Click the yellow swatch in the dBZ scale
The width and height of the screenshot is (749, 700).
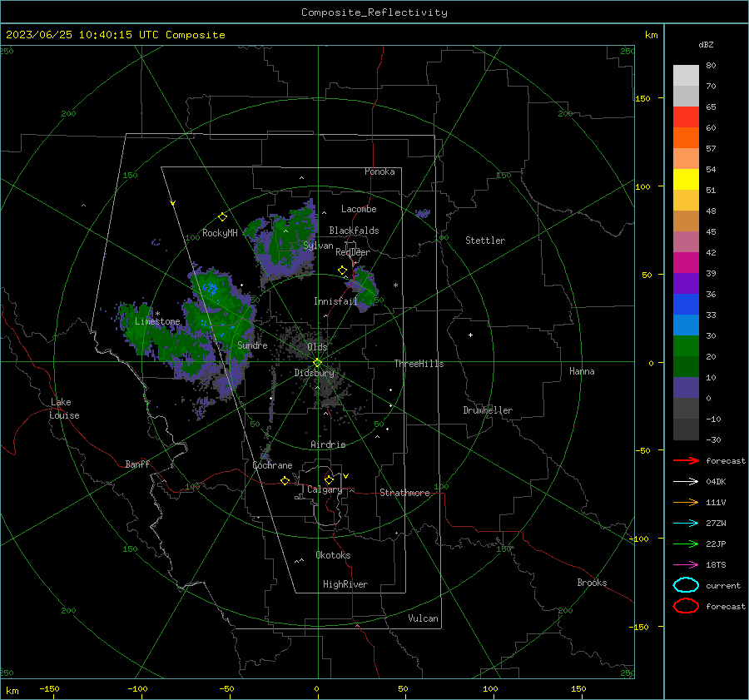[x=686, y=179]
